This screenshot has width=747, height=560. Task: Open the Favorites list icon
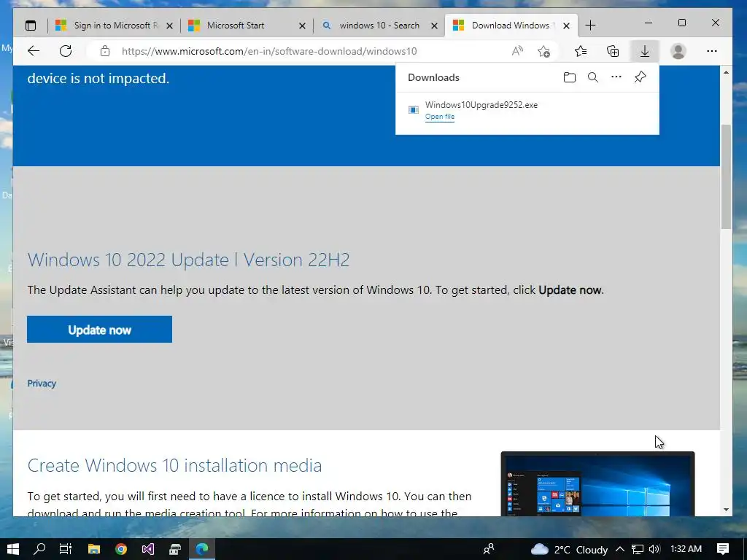pyautogui.click(x=580, y=51)
